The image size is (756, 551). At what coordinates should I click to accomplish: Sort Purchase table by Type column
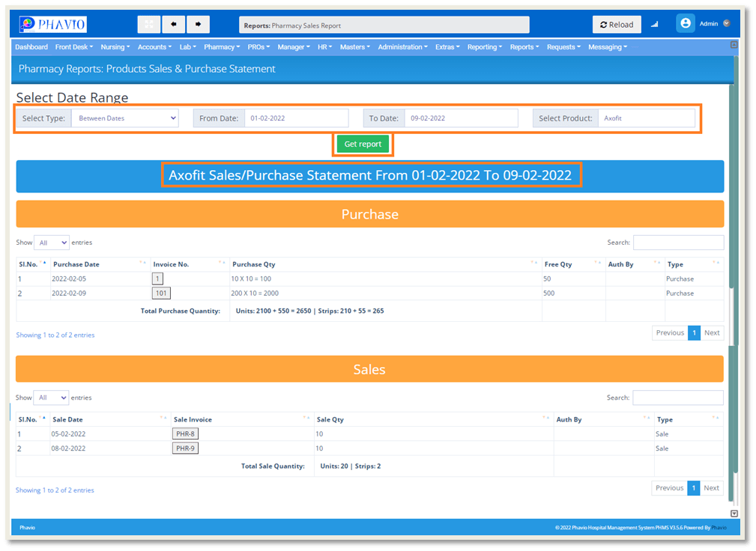tap(694, 264)
